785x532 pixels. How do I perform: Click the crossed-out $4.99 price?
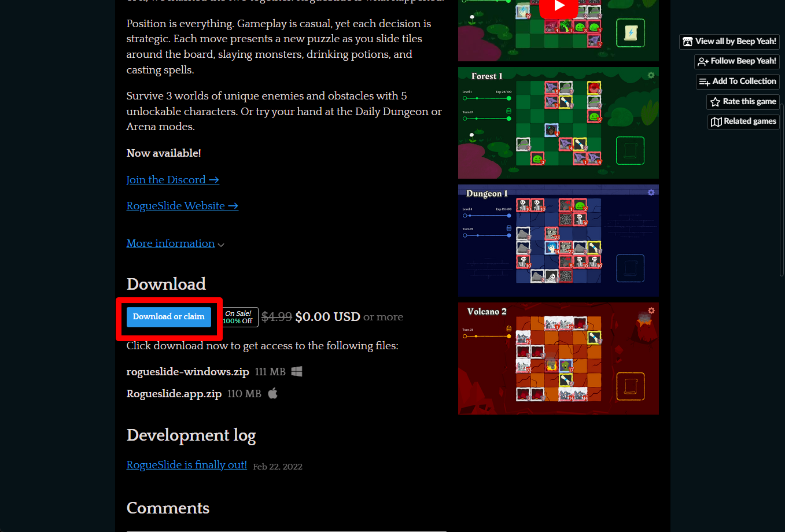pos(277,317)
